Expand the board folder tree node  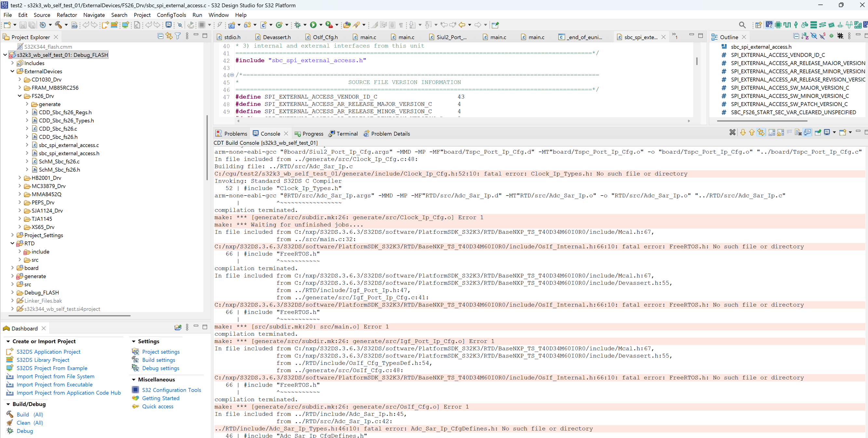click(12, 268)
